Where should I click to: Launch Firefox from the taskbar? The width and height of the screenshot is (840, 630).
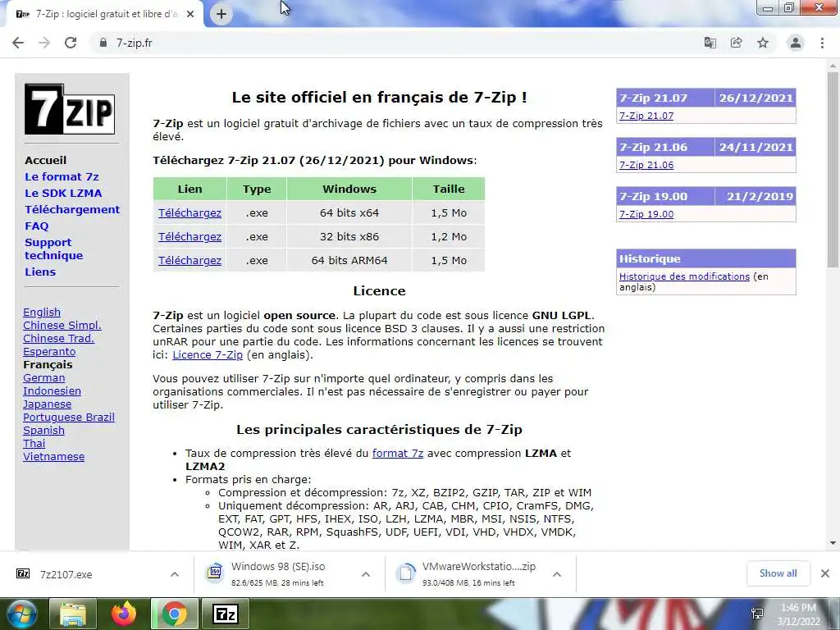pos(124,614)
